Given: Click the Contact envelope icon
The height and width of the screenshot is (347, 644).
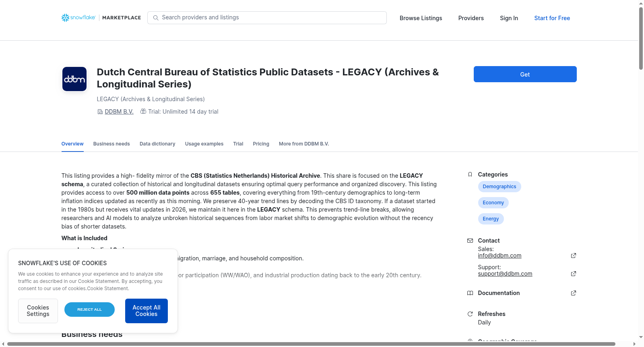Looking at the screenshot, I should (470, 241).
